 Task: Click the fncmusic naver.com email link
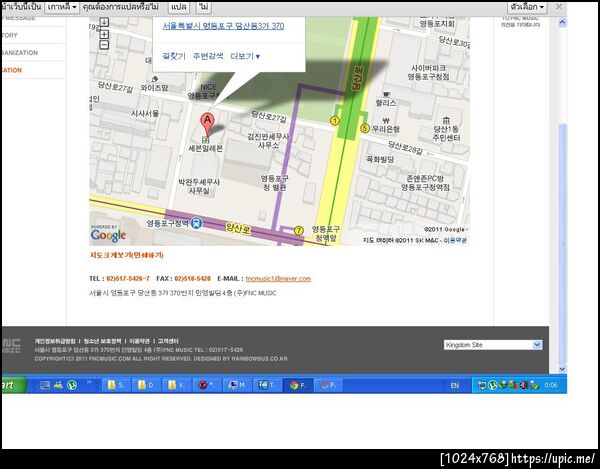[278, 278]
